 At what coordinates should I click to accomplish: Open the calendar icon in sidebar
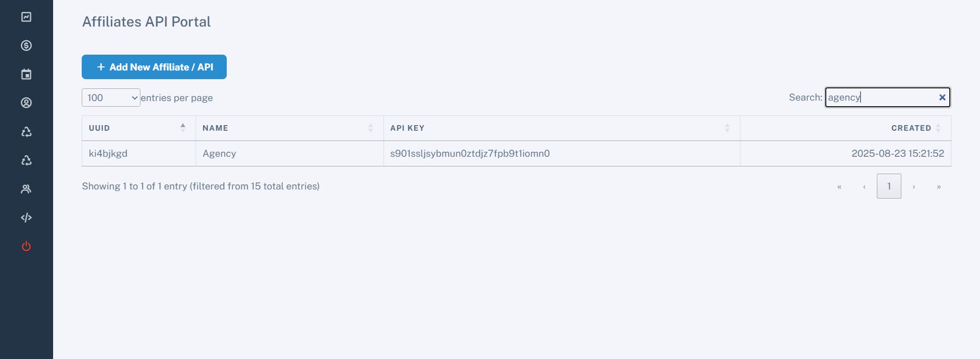27,75
